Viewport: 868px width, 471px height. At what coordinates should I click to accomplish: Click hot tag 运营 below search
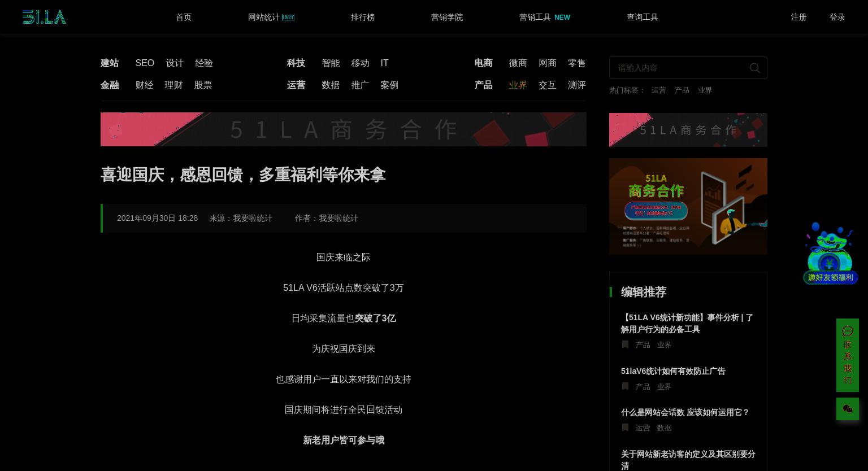point(658,90)
